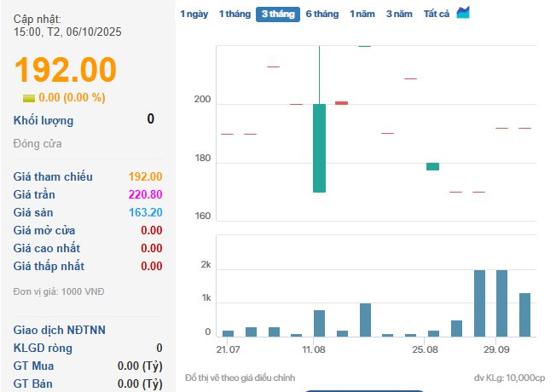Show the 6 tháng chart range
Image resolution: width=556 pixels, height=392 pixels.
pyautogui.click(x=321, y=14)
